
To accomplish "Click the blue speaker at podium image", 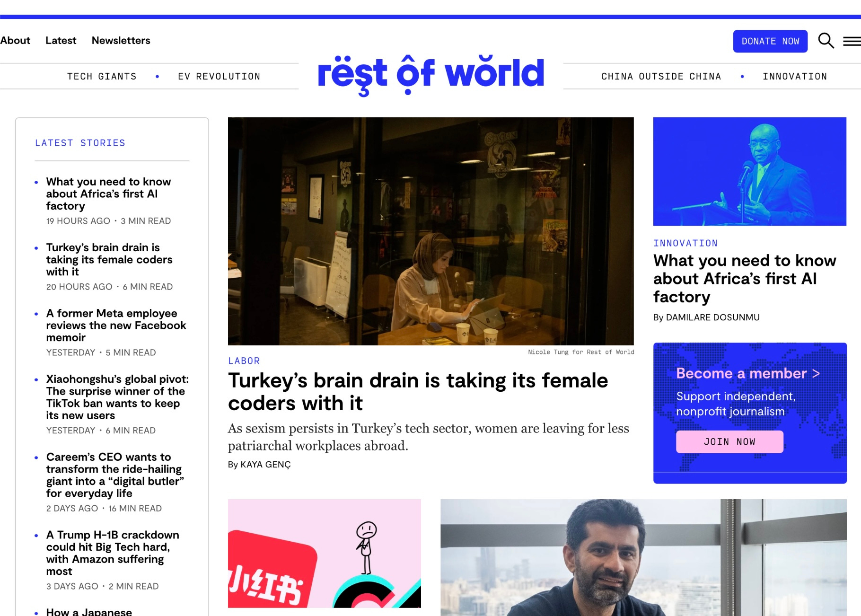I will tap(750, 172).
